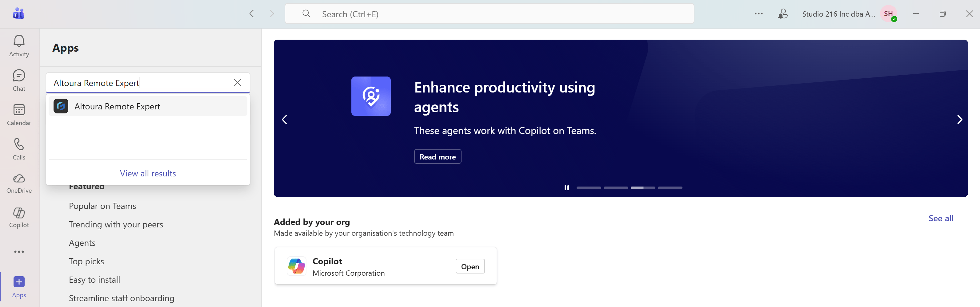
Task: Pause the banner carousel
Action: click(x=566, y=188)
